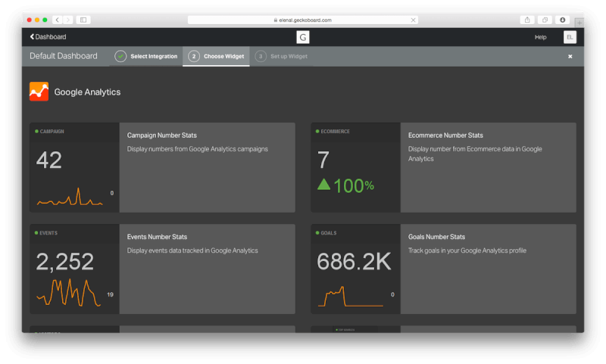606x364 pixels.
Task: Click the Ecommerce preview thumbnail showing 7
Action: pos(355,167)
